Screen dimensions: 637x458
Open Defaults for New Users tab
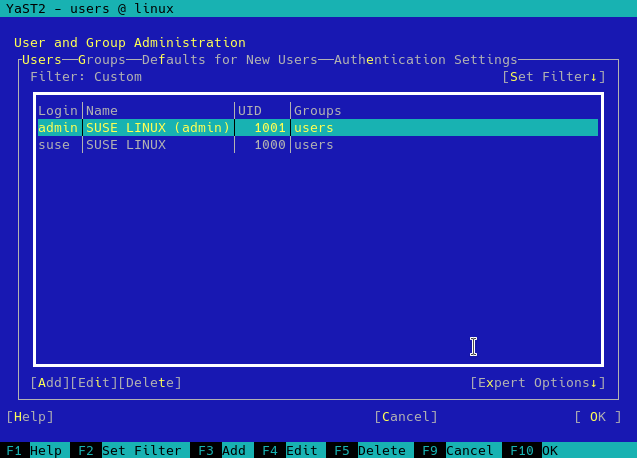coord(230,60)
